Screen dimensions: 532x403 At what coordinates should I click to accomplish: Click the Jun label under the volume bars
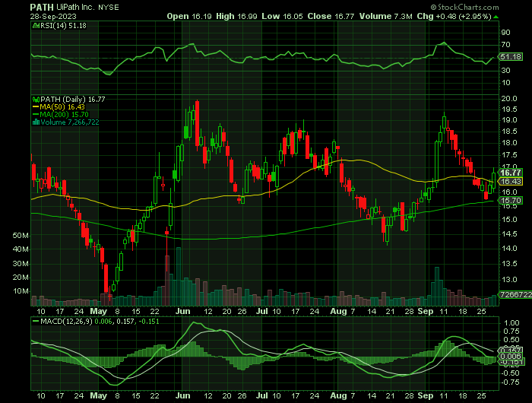coord(183,311)
